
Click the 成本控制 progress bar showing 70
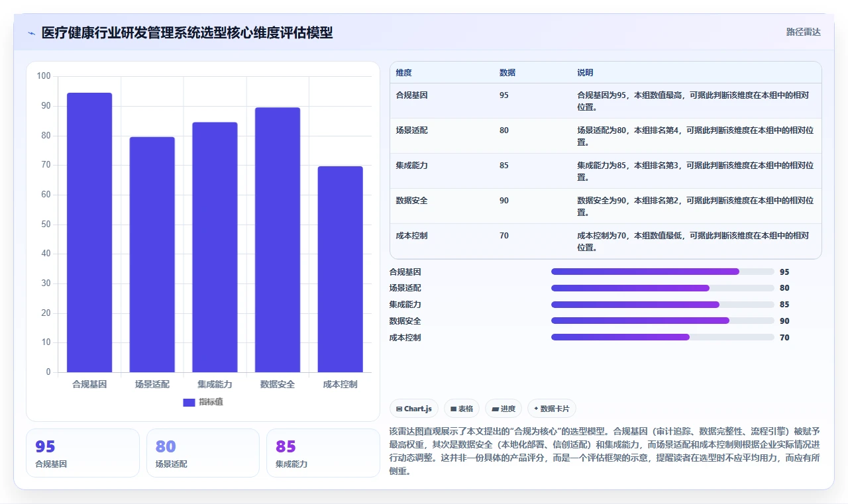[662, 338]
